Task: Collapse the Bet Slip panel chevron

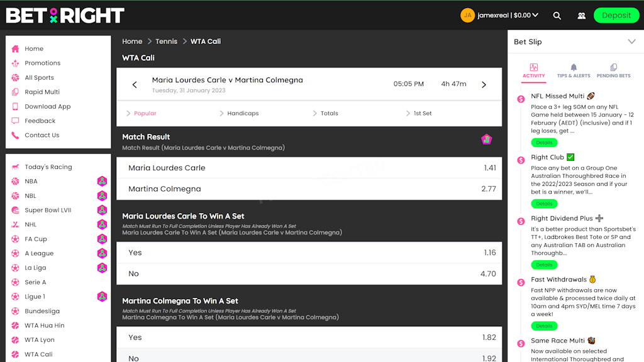Action: tap(631, 41)
